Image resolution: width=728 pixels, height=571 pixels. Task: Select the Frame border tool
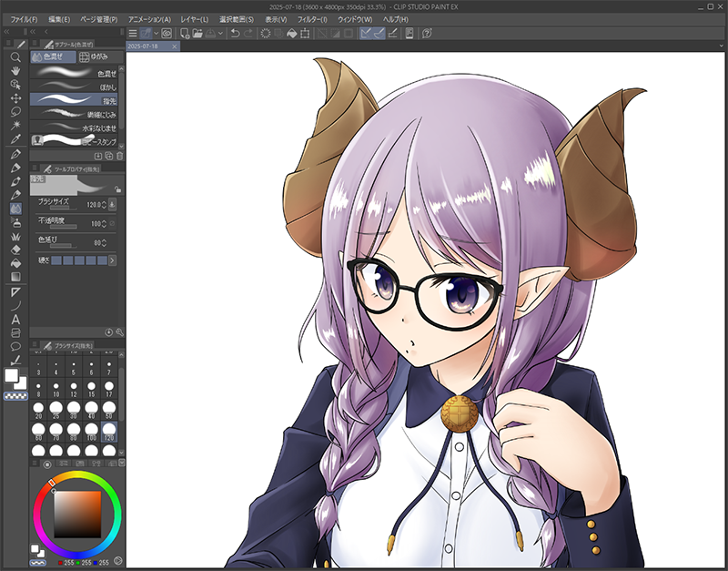tap(15, 333)
